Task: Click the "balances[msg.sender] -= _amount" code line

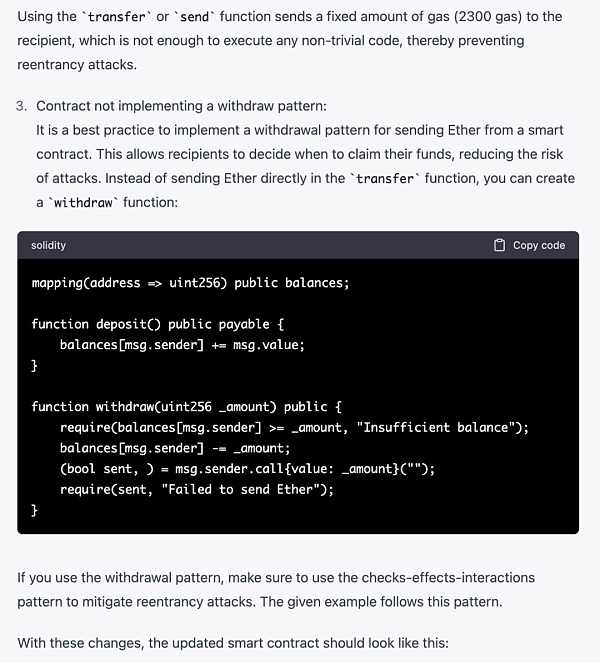Action: (x=174, y=448)
